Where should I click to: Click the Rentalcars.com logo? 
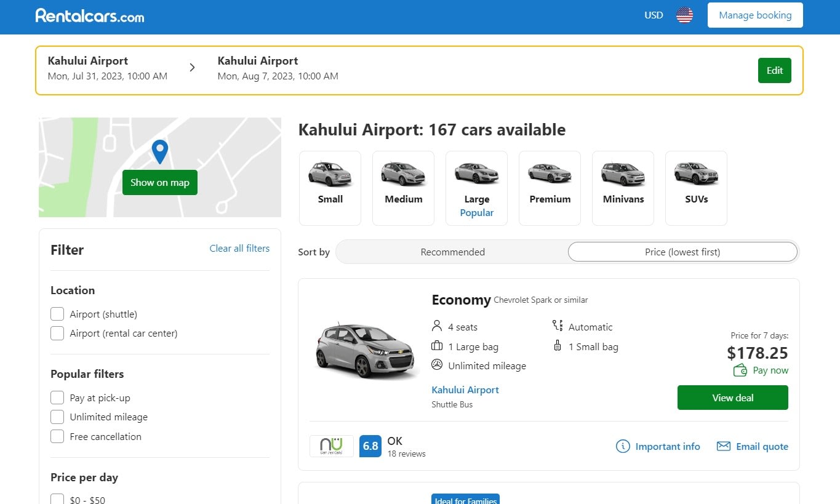[90, 15]
